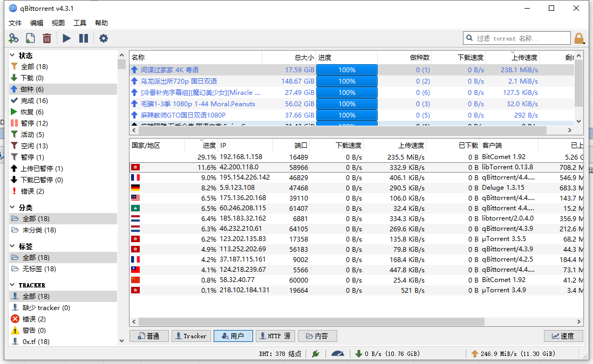Collapse the 分类 section in sidebar

coord(13,208)
